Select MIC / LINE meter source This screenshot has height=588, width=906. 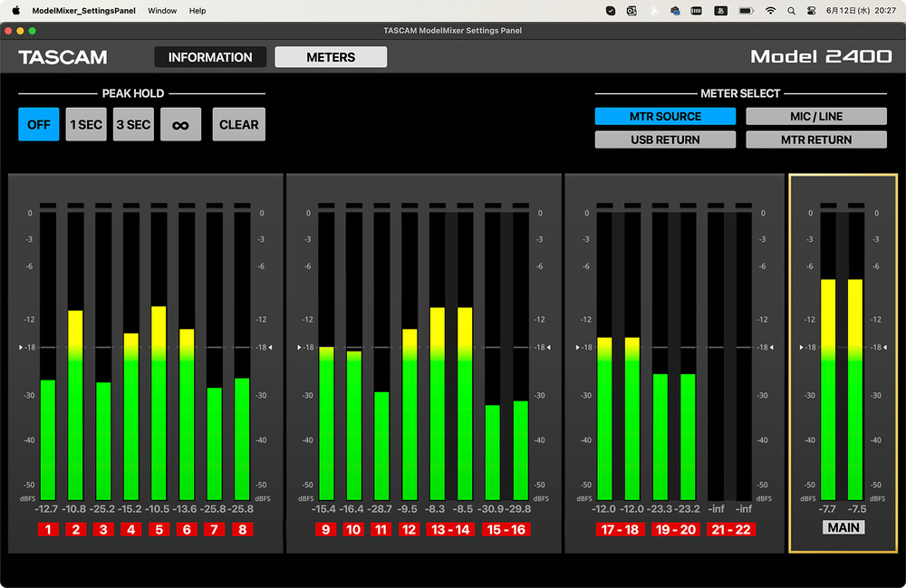coord(815,117)
